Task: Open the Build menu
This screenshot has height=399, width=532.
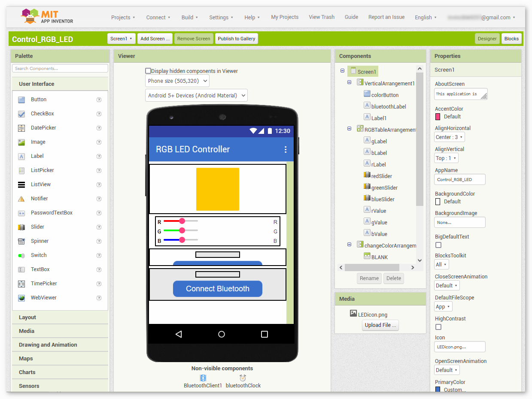Action: pos(190,18)
